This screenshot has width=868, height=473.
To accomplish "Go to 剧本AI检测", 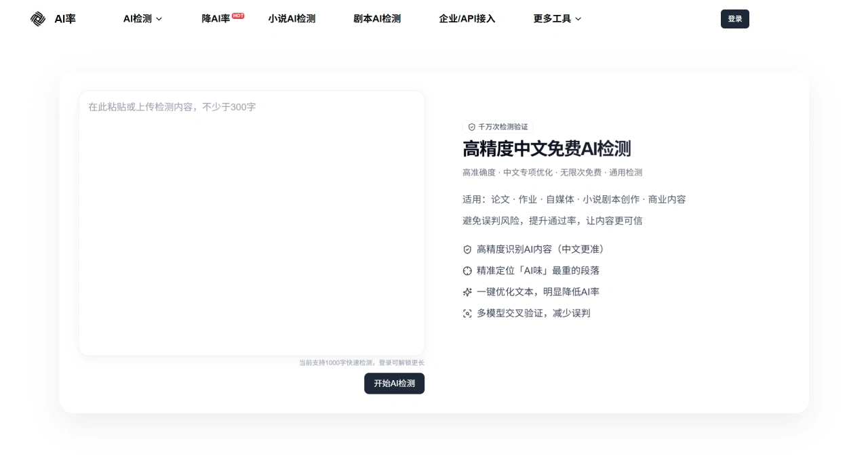I will point(377,19).
